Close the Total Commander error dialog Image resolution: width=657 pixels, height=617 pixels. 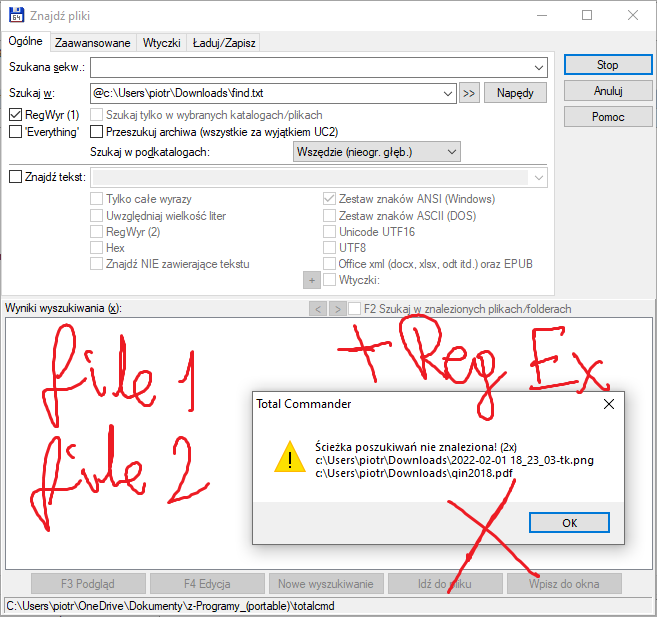pyautogui.click(x=608, y=404)
